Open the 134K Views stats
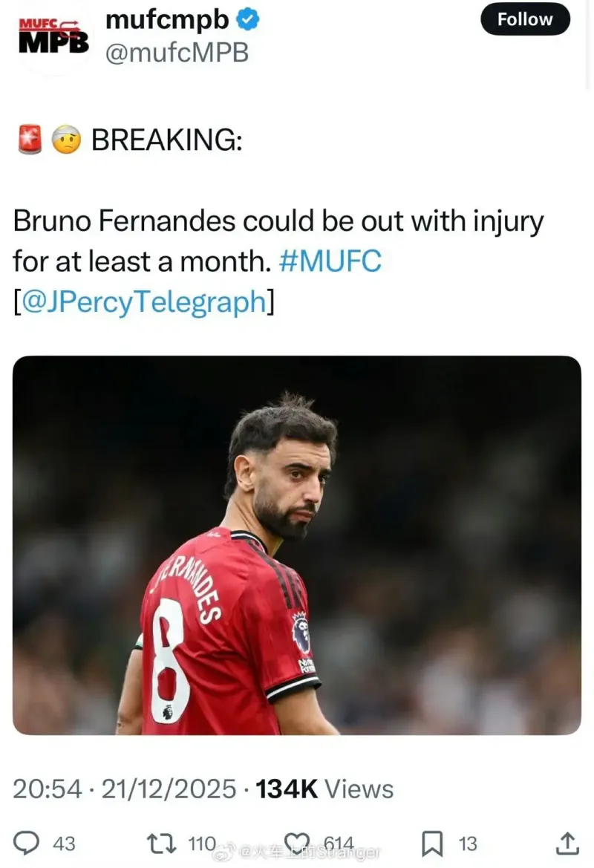 click(x=324, y=789)
